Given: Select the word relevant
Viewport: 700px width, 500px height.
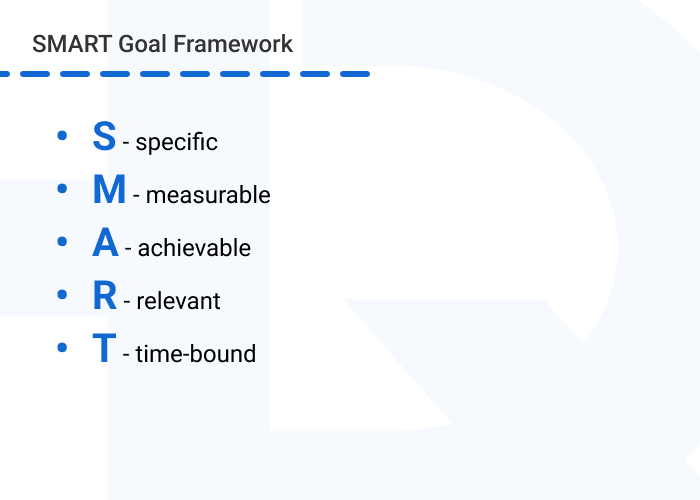Looking at the screenshot, I should click(177, 301).
